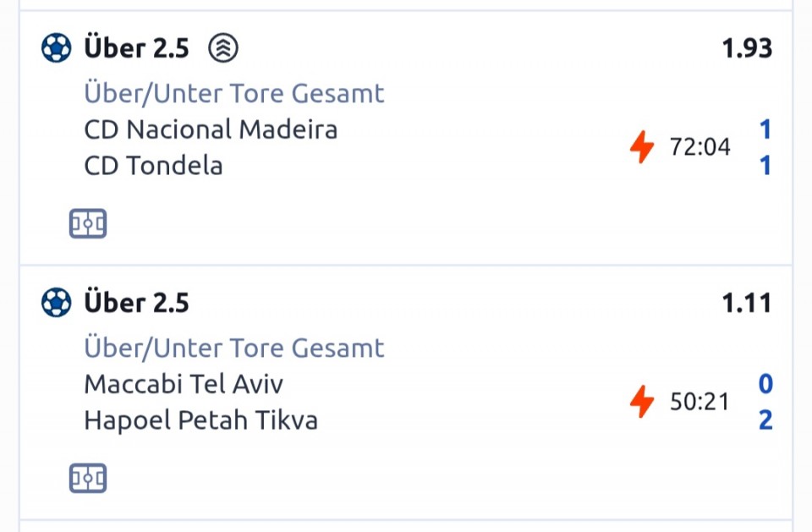Click the soccer ball icon beside Maccabi bet
The height and width of the screenshot is (532, 812).
tap(56, 302)
